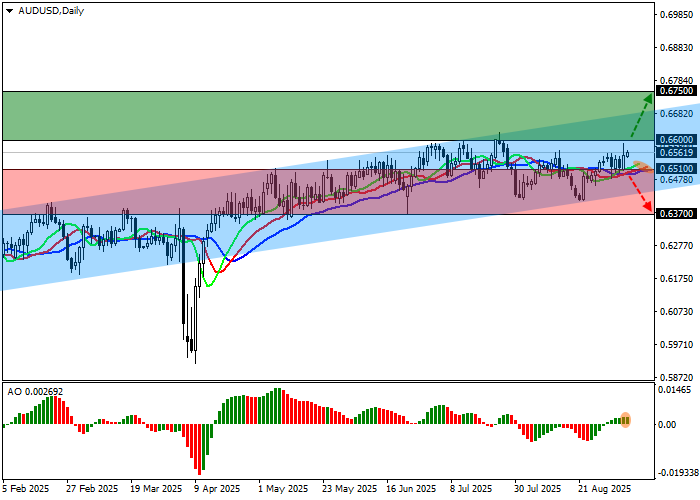This screenshot has height=500, width=700.
Task: Click the -0.019338 AO scale value
Action: [x=679, y=472]
